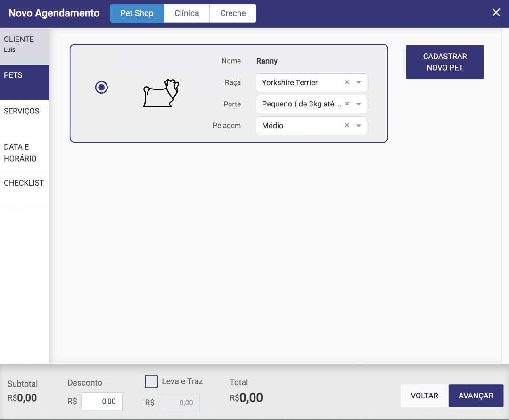This screenshot has width=509, height=420.
Task: Click the Desconto amount input field
Action: click(102, 402)
